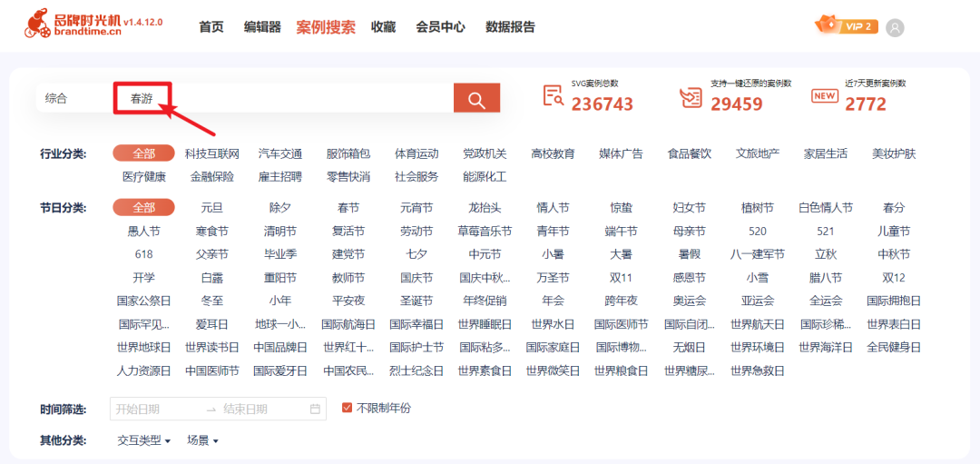Click the NEW seven-day updates icon
Image resolution: width=980 pixels, height=464 pixels.
click(824, 96)
